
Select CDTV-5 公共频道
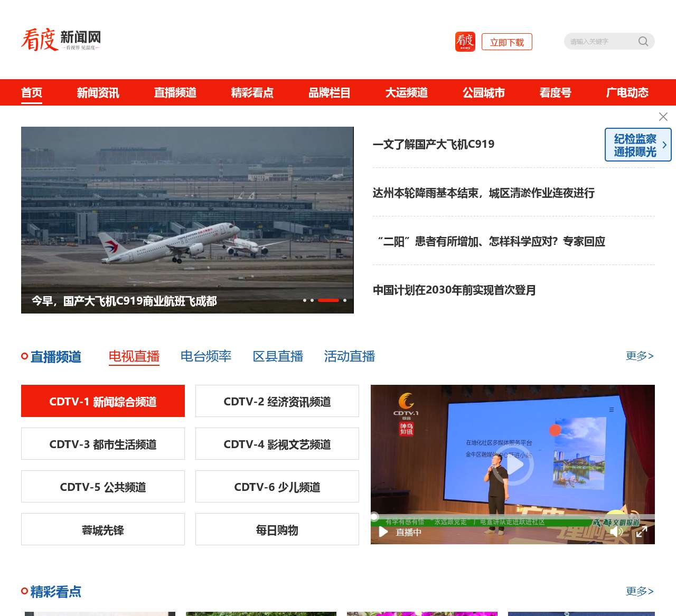(x=103, y=487)
